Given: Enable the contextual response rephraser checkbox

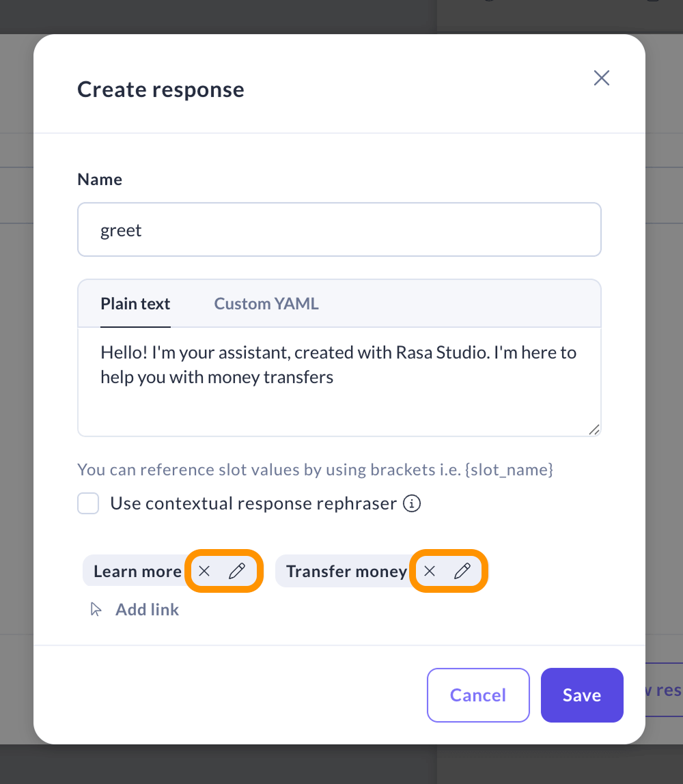Looking at the screenshot, I should click(x=89, y=504).
